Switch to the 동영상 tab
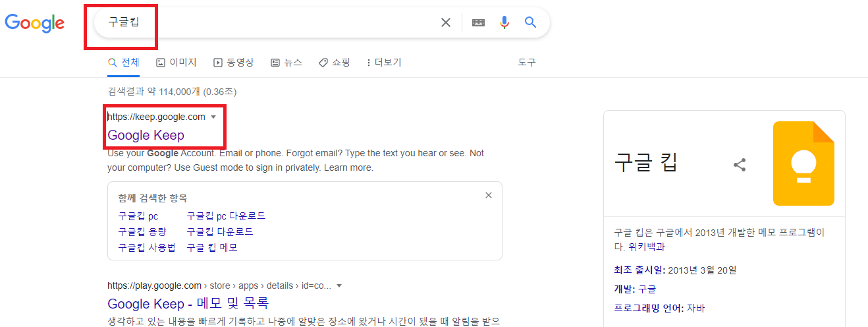The image size is (868, 327). pyautogui.click(x=234, y=63)
